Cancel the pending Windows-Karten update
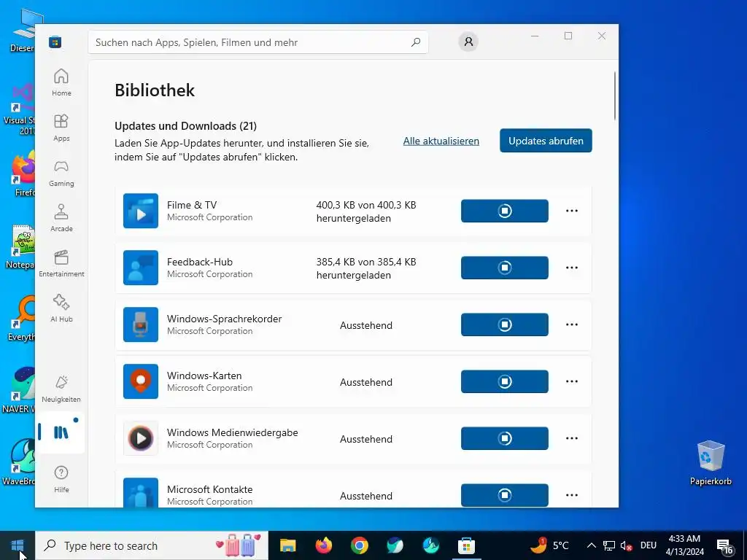This screenshot has width=747, height=560. pos(505,381)
